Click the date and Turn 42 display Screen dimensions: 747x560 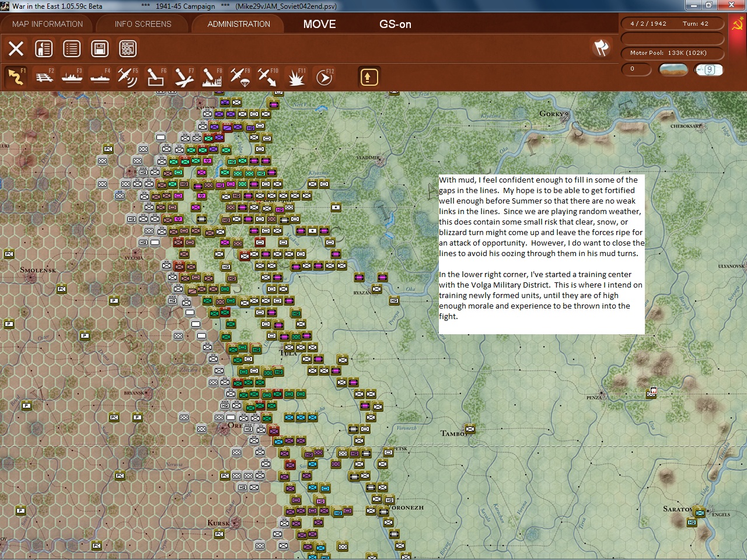[x=673, y=24]
